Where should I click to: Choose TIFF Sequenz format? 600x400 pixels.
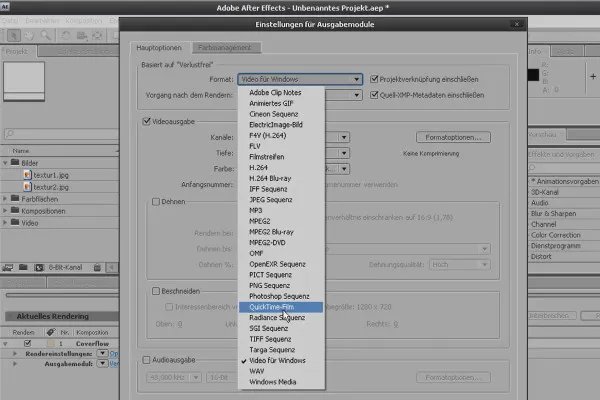coord(270,339)
